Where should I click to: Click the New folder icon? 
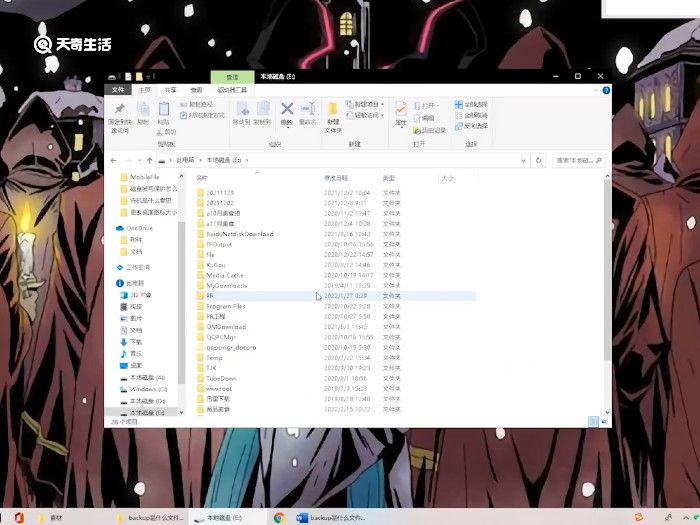point(333,108)
